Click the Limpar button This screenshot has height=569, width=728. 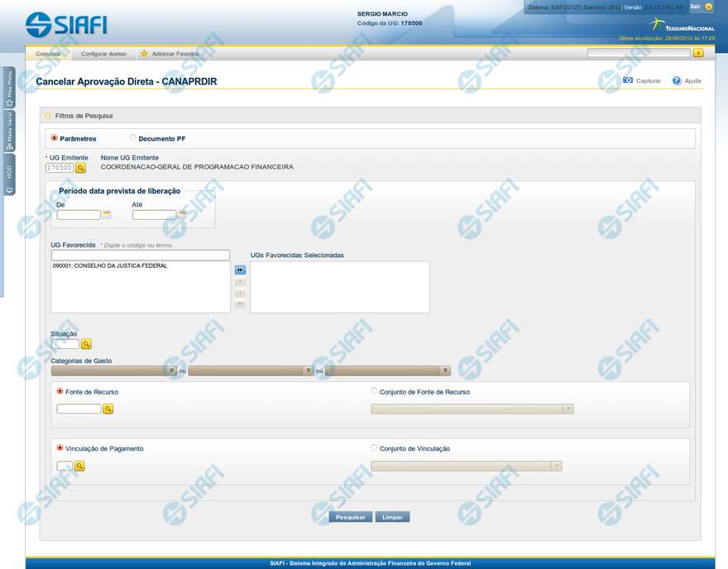click(x=392, y=517)
